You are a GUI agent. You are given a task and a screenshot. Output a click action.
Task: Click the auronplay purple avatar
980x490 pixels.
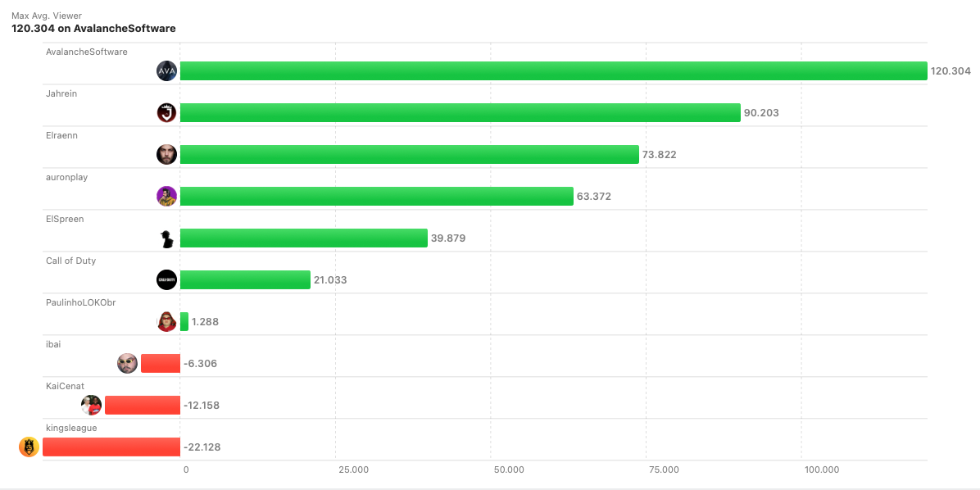pyautogui.click(x=166, y=196)
